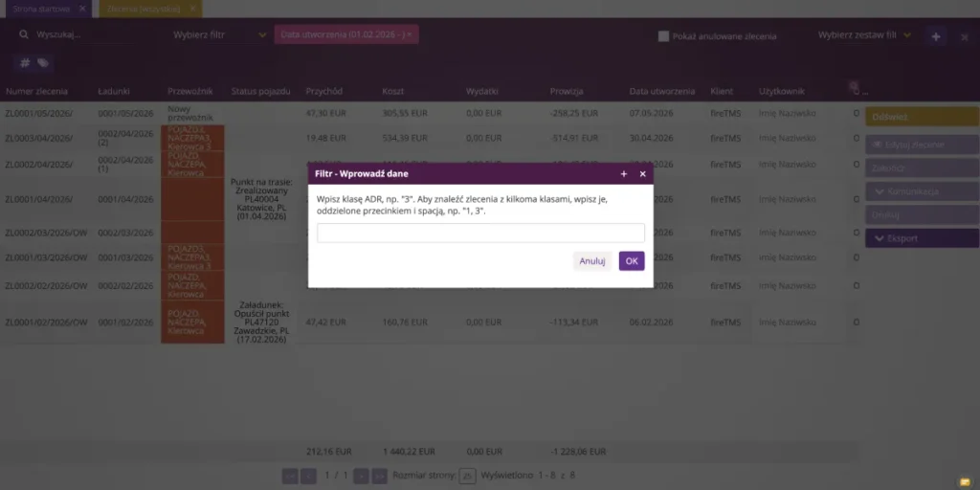The height and width of the screenshot is (490, 980).
Task: Sort by the Koszt column header
Action: click(x=393, y=91)
